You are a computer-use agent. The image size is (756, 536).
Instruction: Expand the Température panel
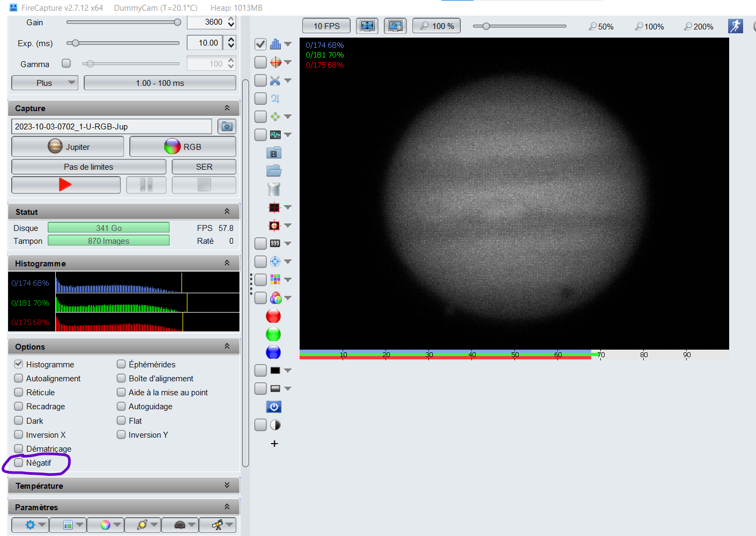pos(227,486)
